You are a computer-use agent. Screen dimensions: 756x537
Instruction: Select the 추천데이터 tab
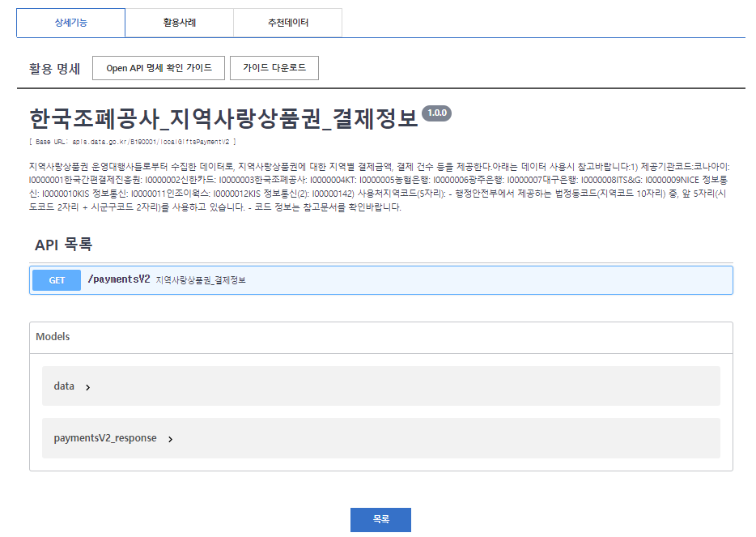coord(288,23)
